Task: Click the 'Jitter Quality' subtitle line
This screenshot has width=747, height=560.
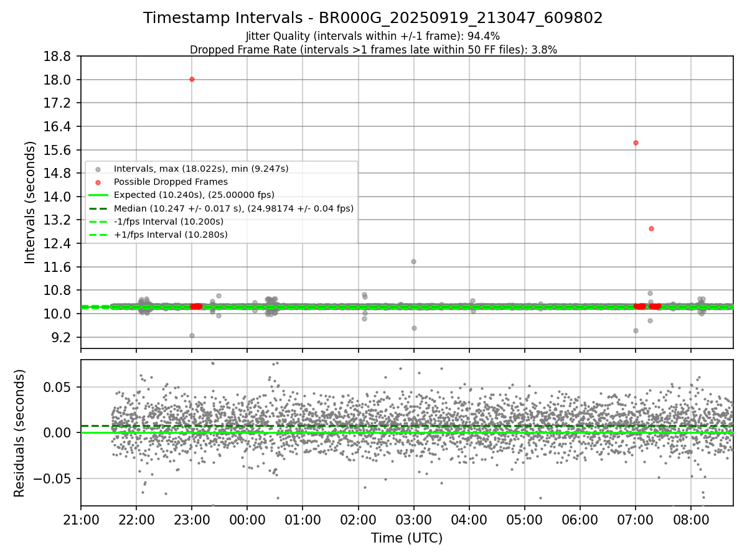Action: click(x=373, y=36)
